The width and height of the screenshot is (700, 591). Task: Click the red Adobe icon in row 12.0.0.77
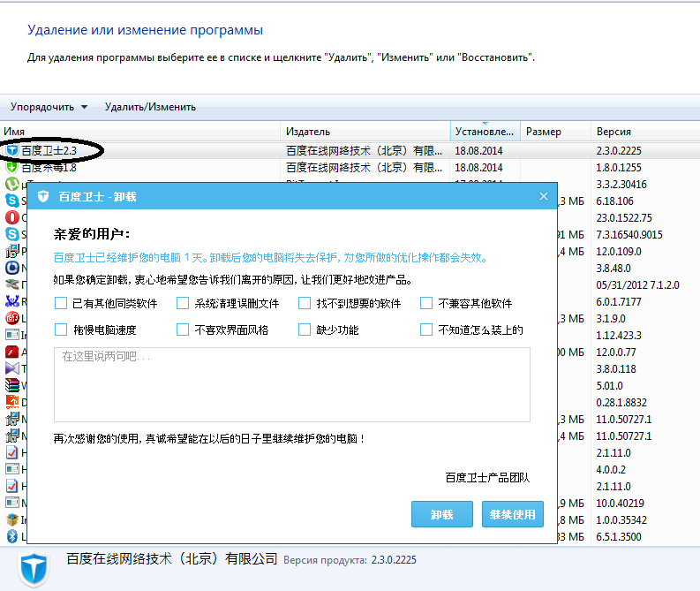click(x=12, y=352)
